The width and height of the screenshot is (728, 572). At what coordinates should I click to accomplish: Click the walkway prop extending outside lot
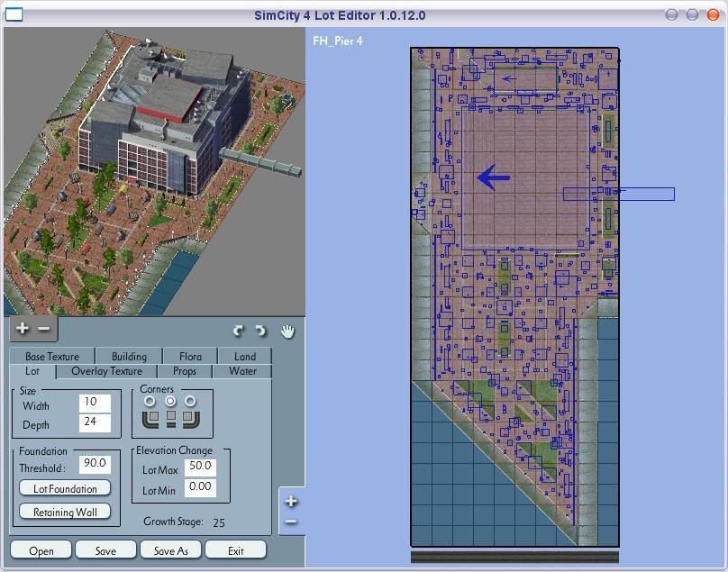(x=619, y=194)
